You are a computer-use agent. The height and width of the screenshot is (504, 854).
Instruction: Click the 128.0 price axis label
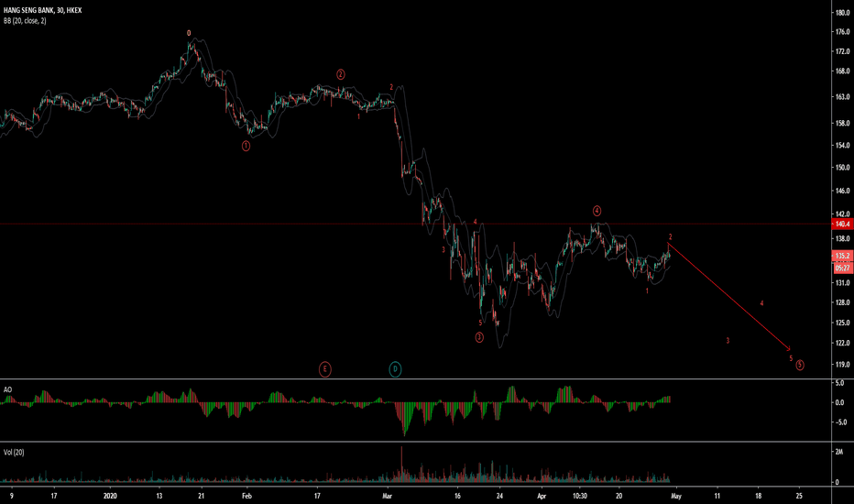point(843,303)
